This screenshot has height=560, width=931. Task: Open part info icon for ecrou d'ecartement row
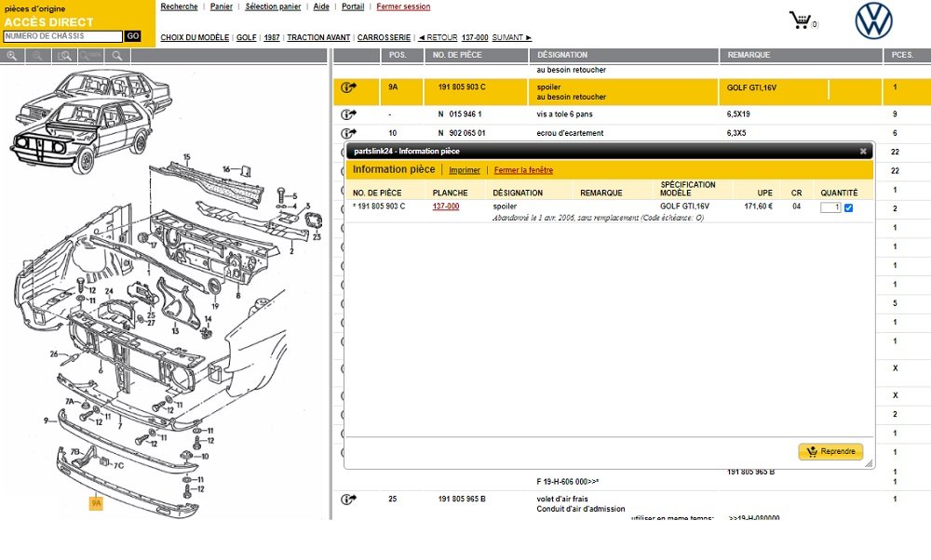[348, 133]
